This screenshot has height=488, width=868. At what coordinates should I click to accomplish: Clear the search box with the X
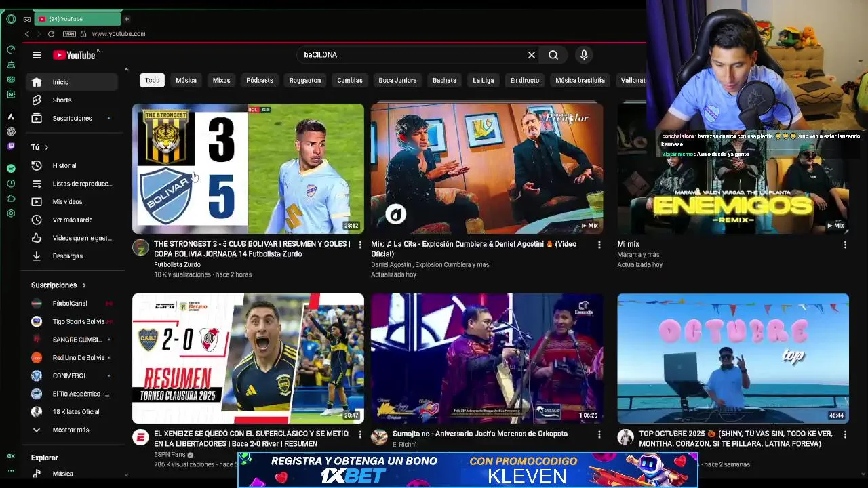[532, 55]
